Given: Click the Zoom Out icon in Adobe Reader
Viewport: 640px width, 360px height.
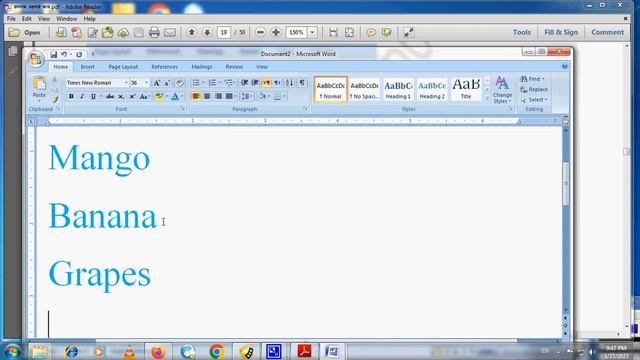Looking at the screenshot, I should (260, 33).
